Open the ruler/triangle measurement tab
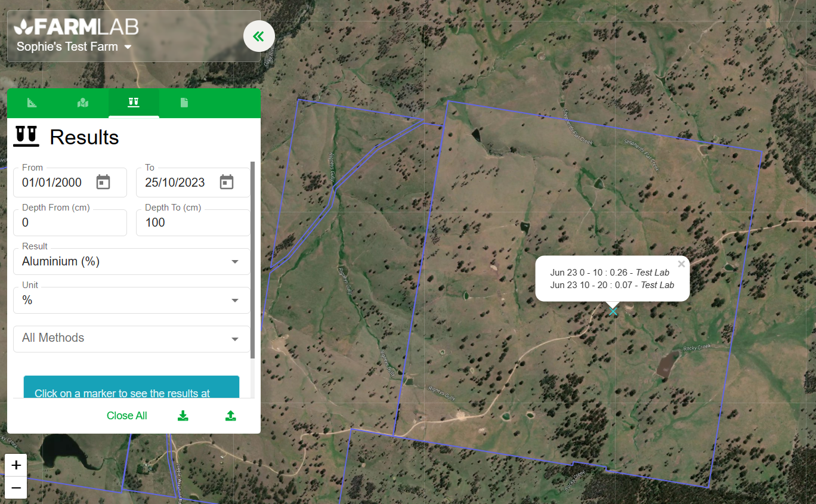816x504 pixels. coord(32,103)
